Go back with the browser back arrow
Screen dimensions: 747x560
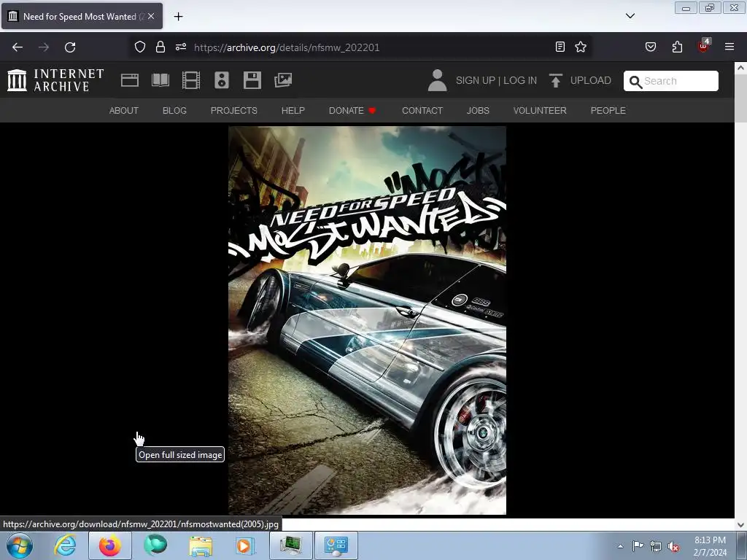[x=18, y=47]
